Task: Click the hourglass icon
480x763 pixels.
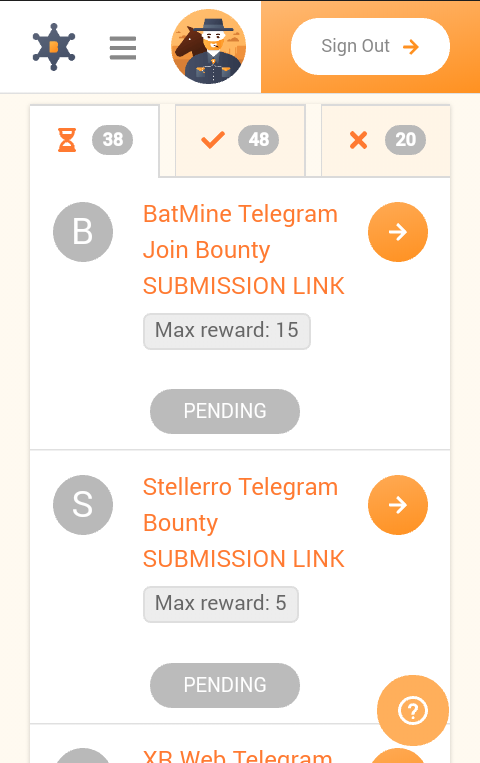Action: coord(67,140)
